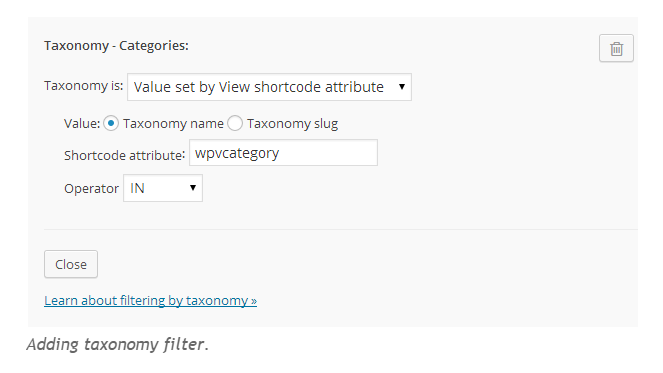The width and height of the screenshot is (663, 373).
Task: Click the 'Taxonomy is:' label
Action: click(83, 86)
